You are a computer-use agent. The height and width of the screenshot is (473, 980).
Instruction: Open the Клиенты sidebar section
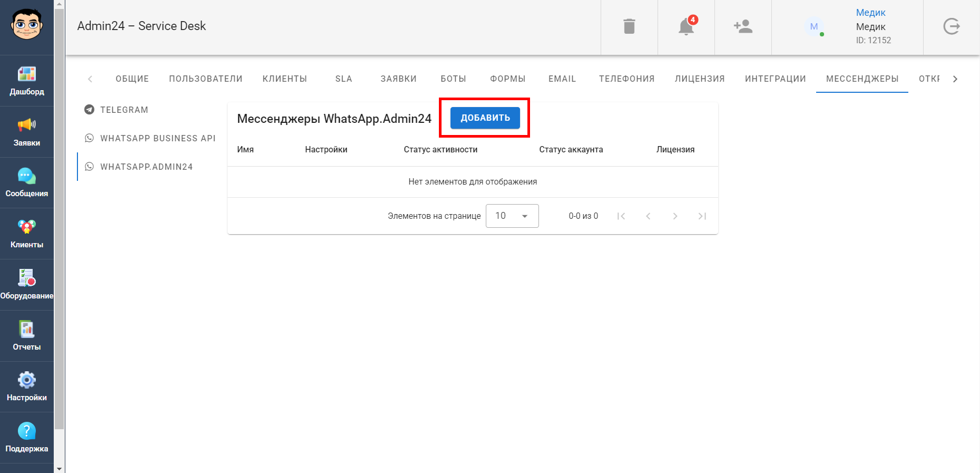[x=27, y=234]
